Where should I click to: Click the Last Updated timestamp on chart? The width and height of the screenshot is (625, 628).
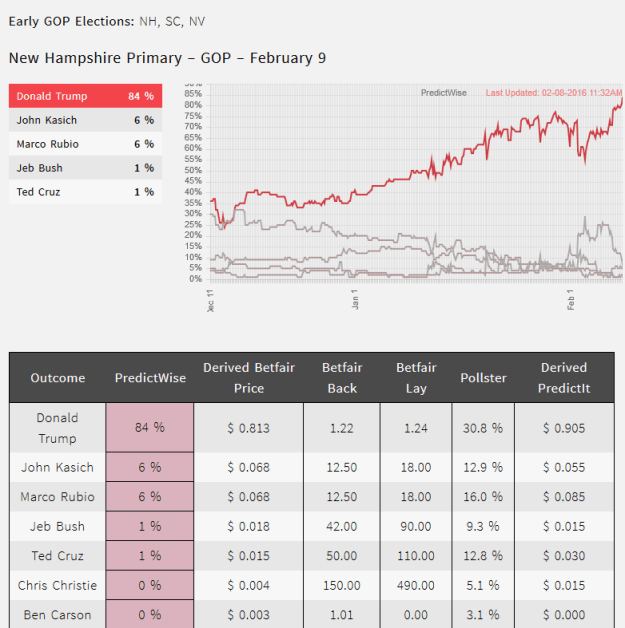point(554,93)
